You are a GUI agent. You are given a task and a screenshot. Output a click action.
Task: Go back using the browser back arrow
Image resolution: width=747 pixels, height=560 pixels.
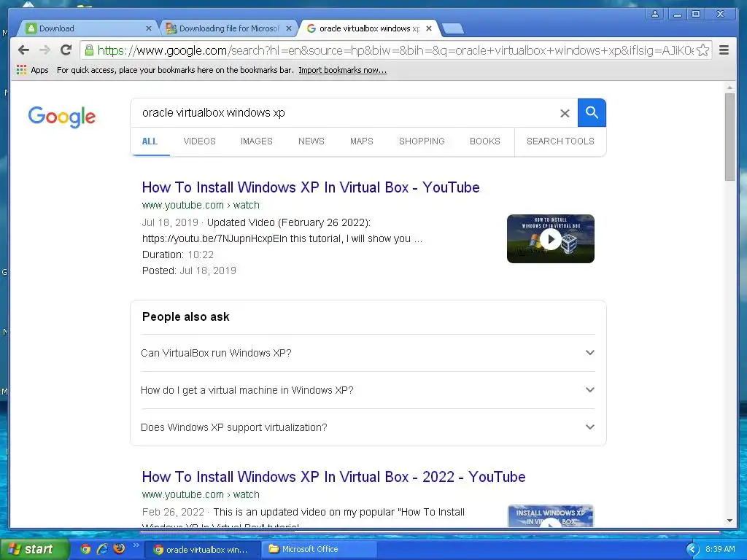point(23,50)
